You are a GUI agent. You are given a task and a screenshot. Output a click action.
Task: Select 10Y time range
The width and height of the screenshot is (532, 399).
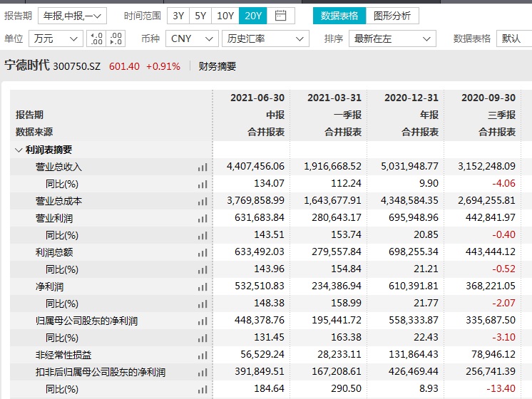point(225,16)
